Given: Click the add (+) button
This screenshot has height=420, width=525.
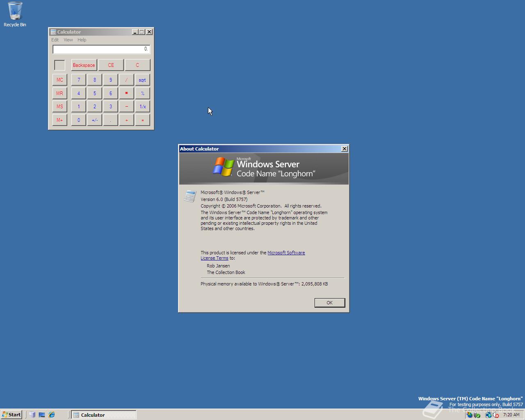Looking at the screenshot, I should 126,120.
